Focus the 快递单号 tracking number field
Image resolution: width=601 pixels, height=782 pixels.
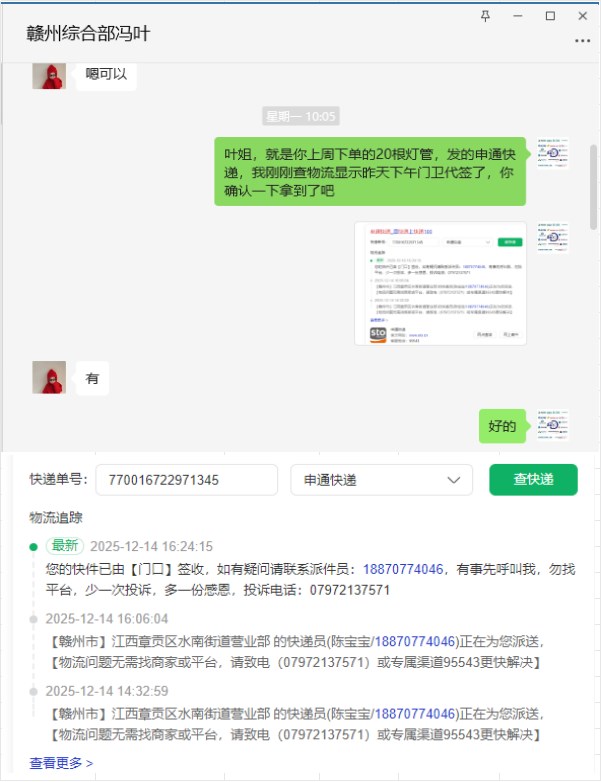click(x=187, y=480)
